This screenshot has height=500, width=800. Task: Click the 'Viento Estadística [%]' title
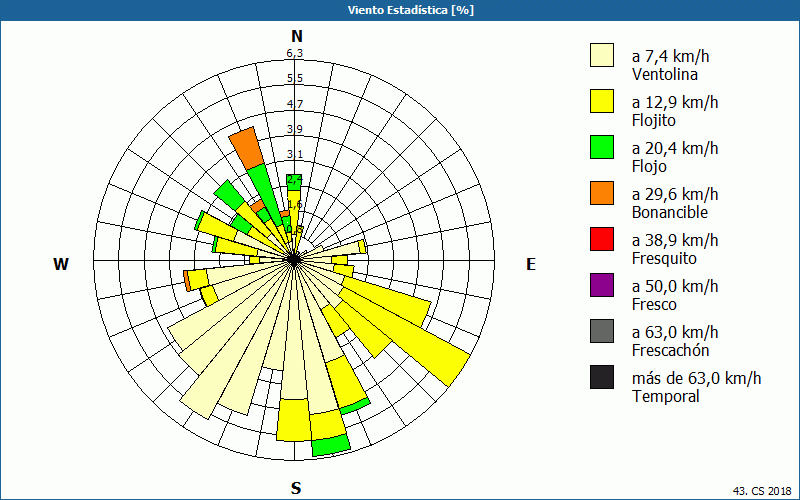click(x=411, y=10)
